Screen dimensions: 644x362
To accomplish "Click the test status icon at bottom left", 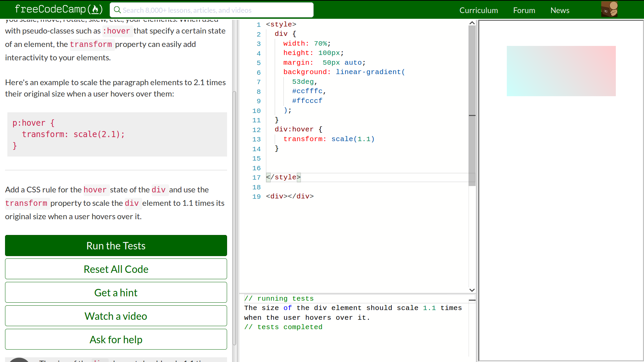I will [19, 360].
